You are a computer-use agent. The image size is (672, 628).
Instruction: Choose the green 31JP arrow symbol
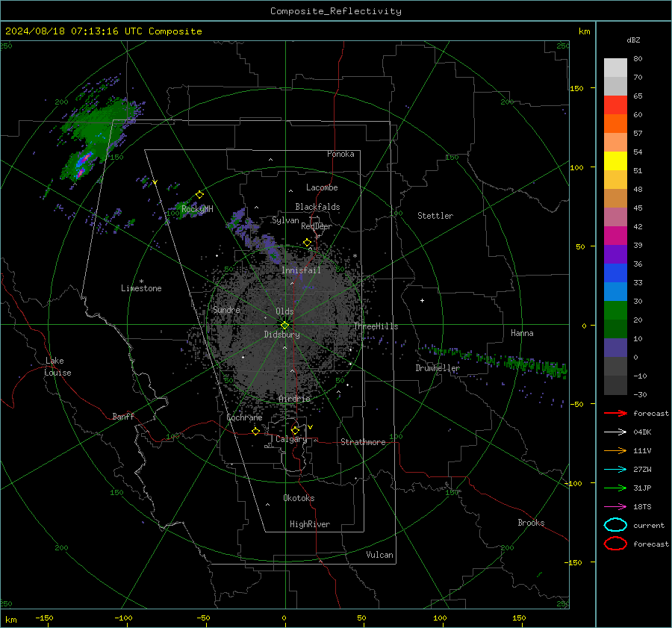[x=615, y=488]
